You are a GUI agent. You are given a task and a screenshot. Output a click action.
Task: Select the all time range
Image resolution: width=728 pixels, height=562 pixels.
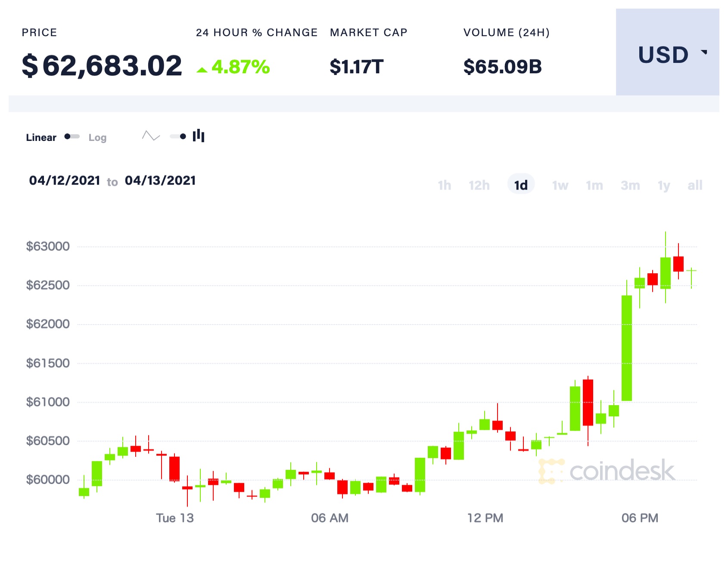(x=695, y=185)
